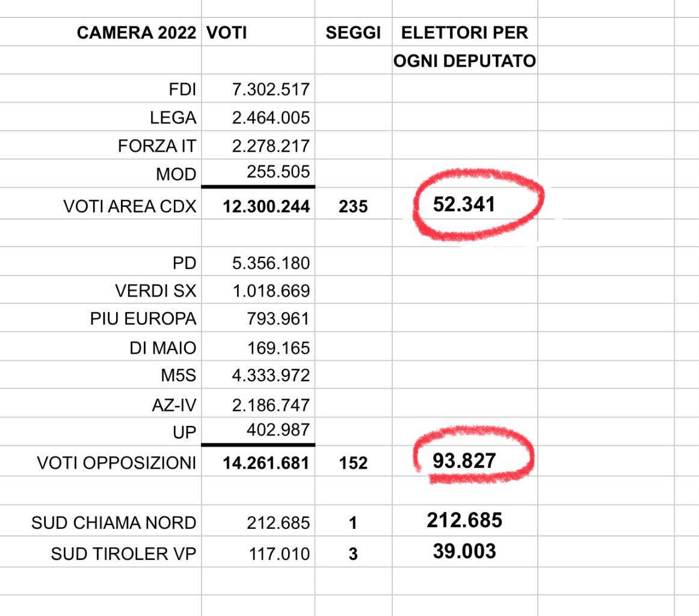Select the LEGA row label cell
699x616 pixels.
pyautogui.click(x=100, y=117)
